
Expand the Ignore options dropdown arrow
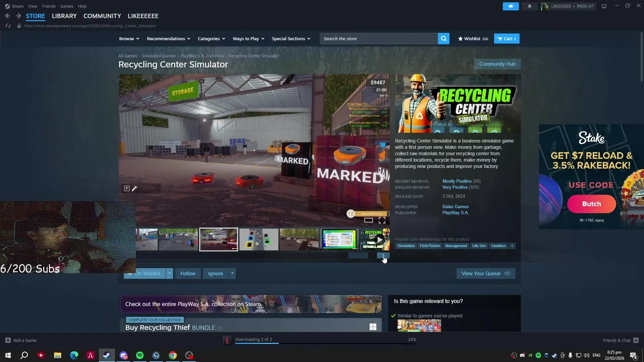pyautogui.click(x=232, y=274)
